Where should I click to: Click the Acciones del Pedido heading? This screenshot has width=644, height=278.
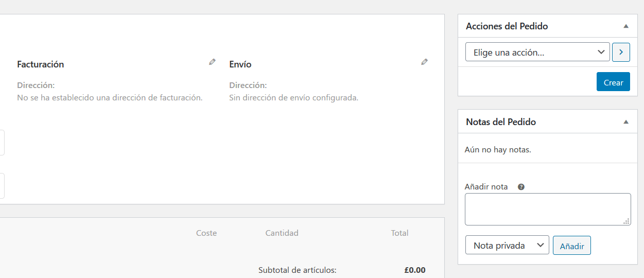(507, 26)
